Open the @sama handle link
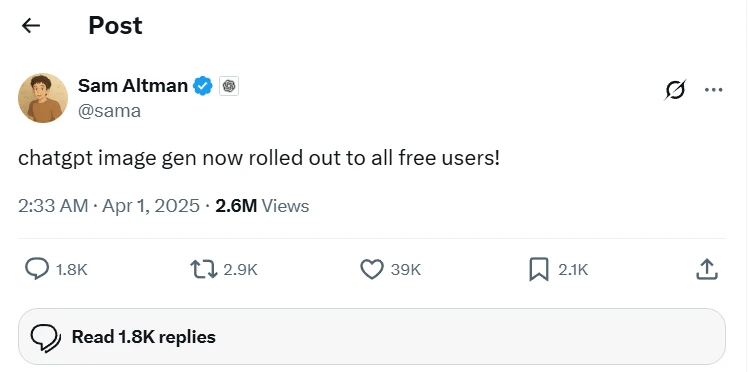Viewport: 748px width, 372px height. pyautogui.click(x=109, y=111)
